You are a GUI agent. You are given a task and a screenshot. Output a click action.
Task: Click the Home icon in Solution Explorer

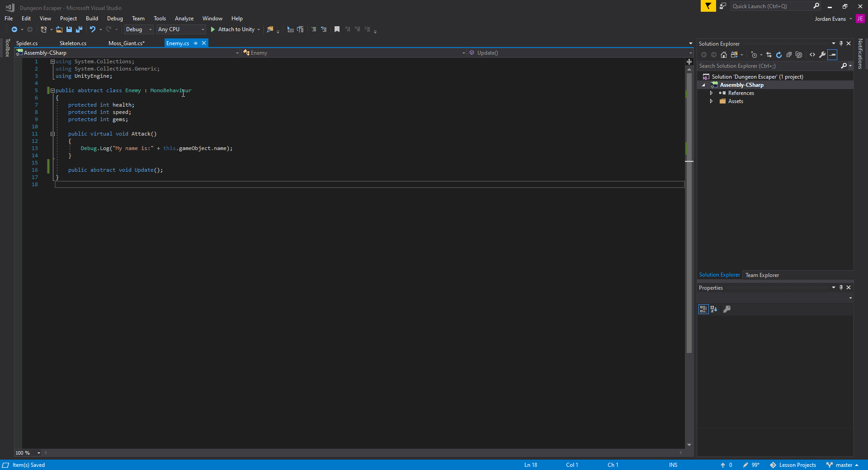click(724, 55)
